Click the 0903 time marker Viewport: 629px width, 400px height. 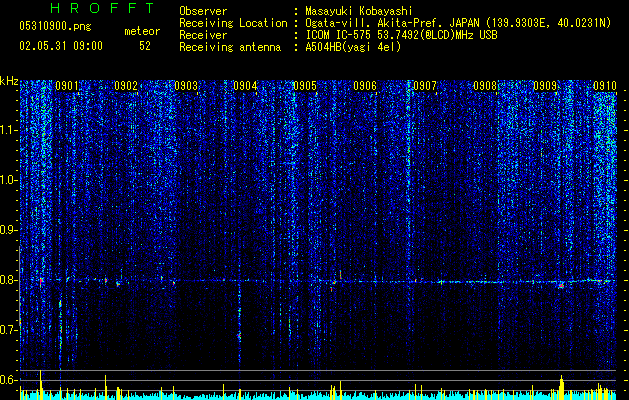(x=186, y=86)
